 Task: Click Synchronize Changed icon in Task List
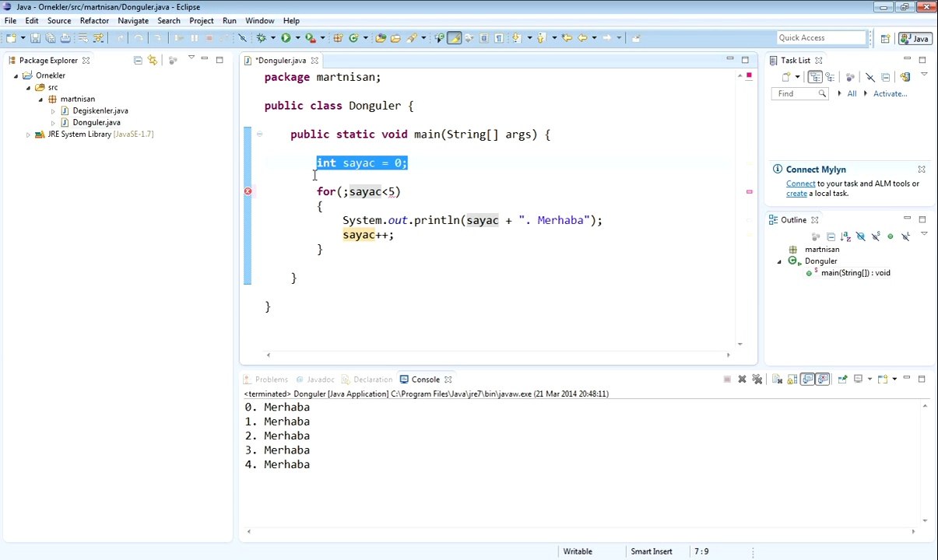905,77
